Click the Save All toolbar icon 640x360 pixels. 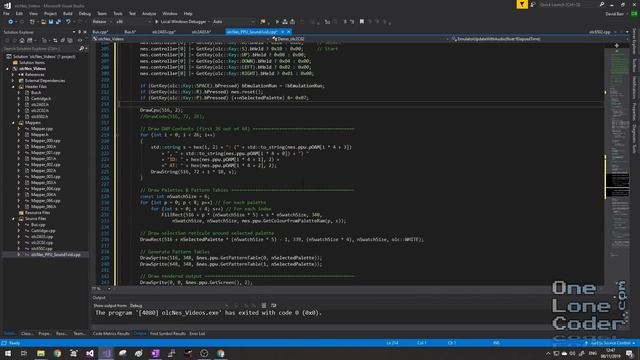click(58, 22)
